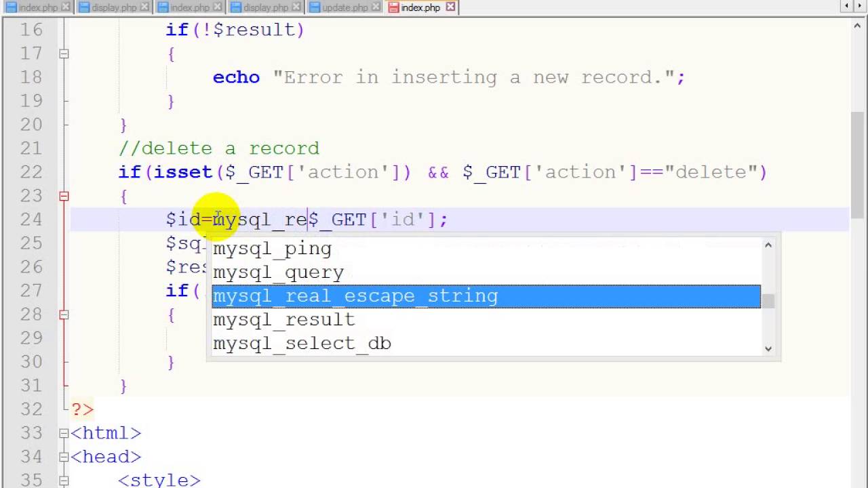This screenshot has height=488, width=868.
Task: Click the "Error in inserting a new record." string
Action: [x=473, y=77]
